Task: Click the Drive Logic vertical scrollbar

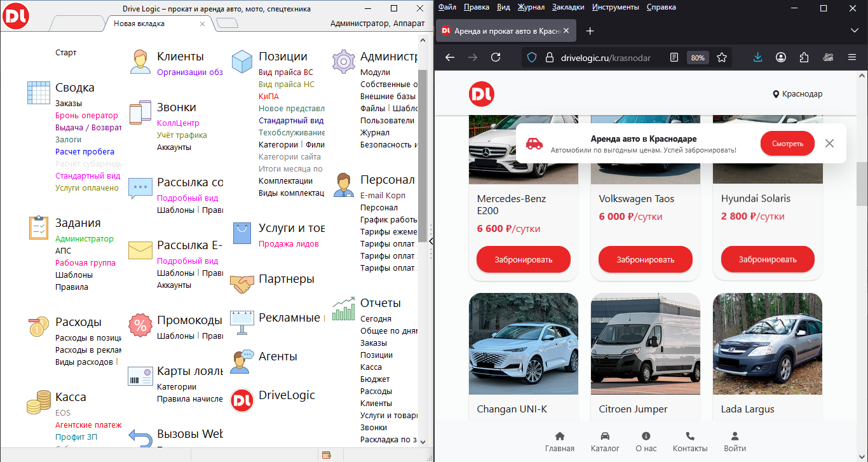Action: tap(423, 156)
